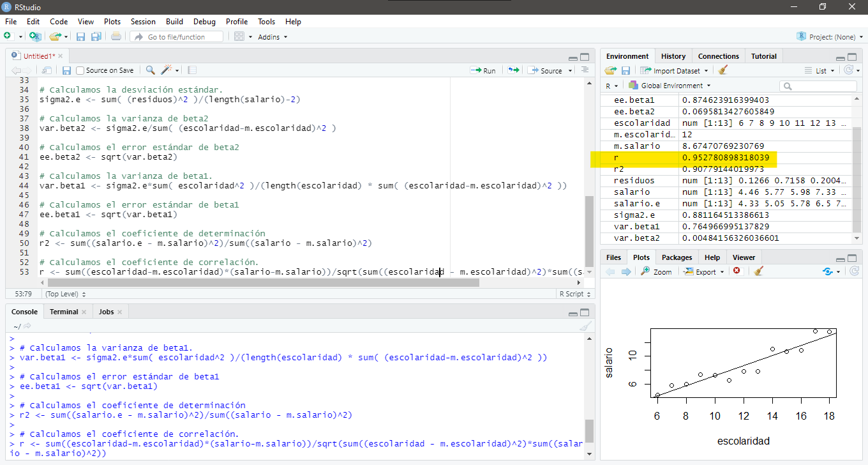Switch to the History tab
The height and width of the screenshot is (465, 868).
click(x=673, y=56)
